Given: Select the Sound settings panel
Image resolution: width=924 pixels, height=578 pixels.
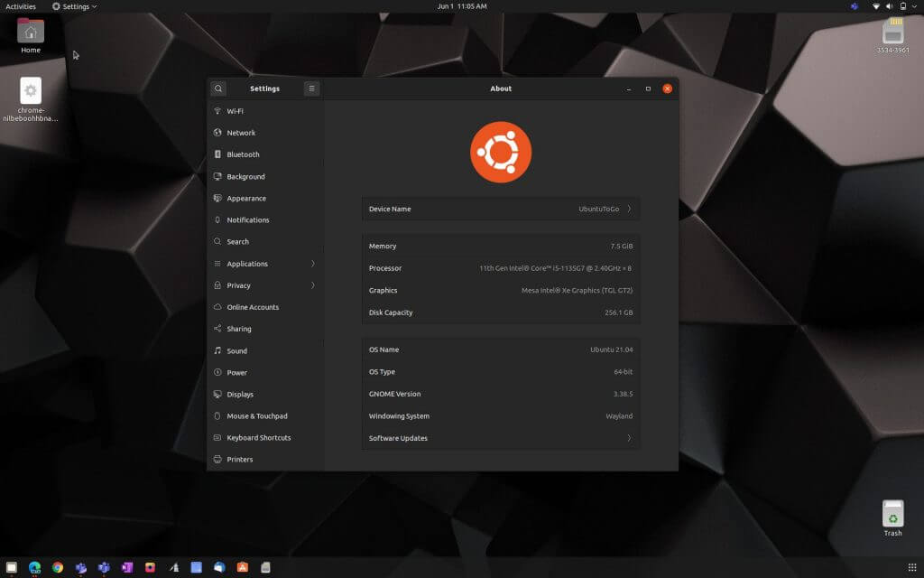Looking at the screenshot, I should coord(239,350).
